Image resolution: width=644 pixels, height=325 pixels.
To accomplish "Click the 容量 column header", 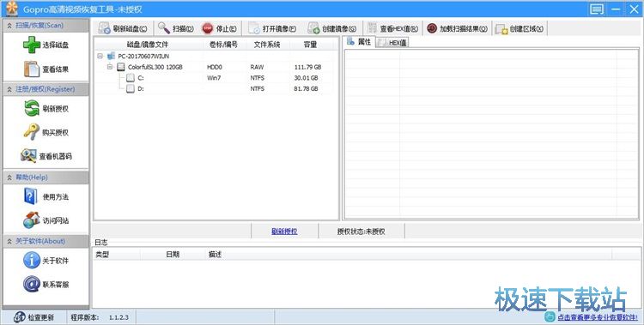I will pos(311,45).
